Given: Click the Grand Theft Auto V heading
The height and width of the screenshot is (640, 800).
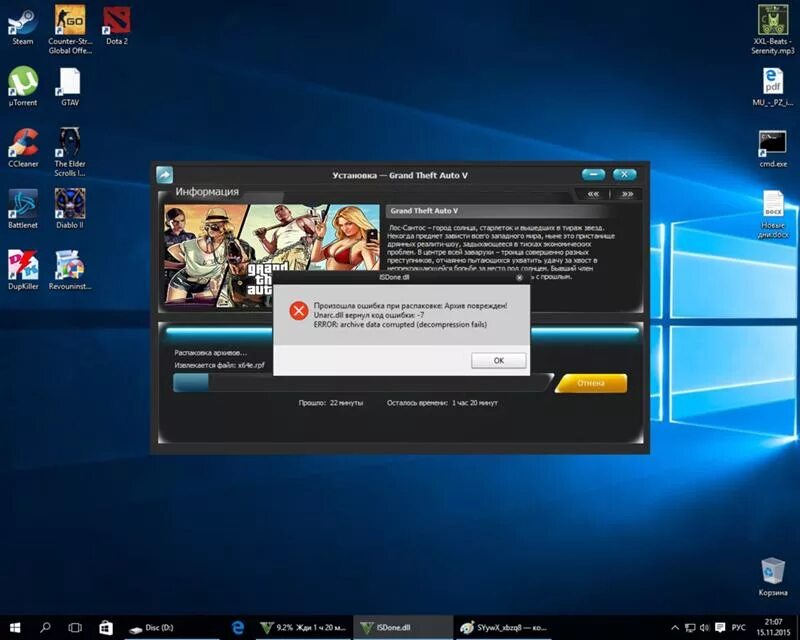Looking at the screenshot, I should 424,211.
